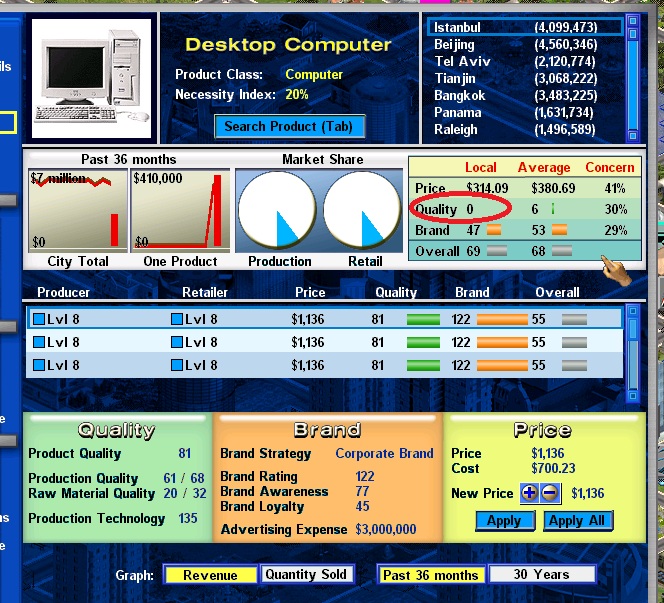Click the Quality column header
This screenshot has height=603, width=664.
coord(396,292)
